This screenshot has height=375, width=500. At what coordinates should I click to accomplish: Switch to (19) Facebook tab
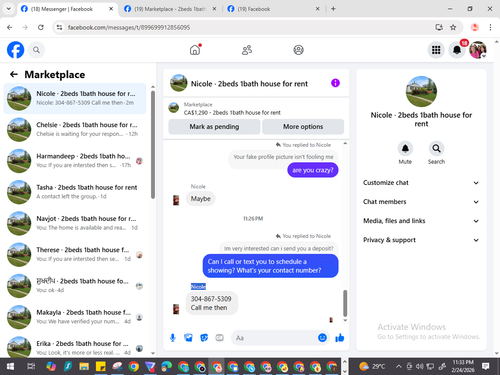pos(273,9)
